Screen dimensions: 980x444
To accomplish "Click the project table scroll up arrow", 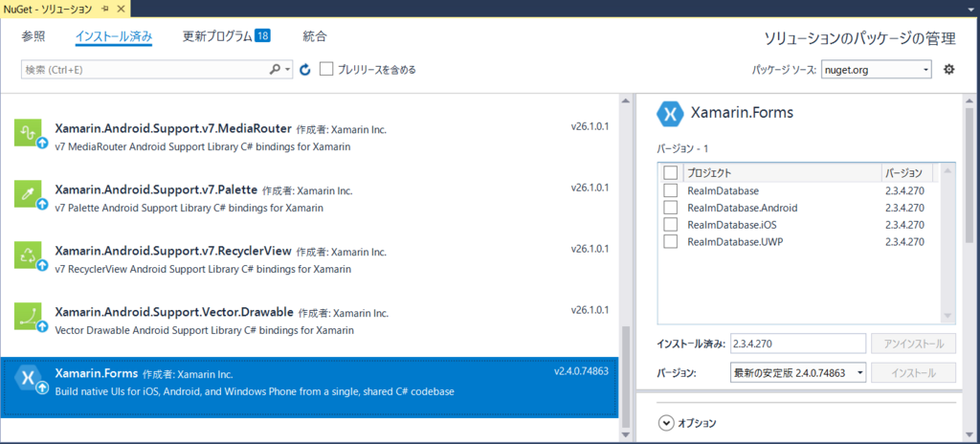I will 947,170.
